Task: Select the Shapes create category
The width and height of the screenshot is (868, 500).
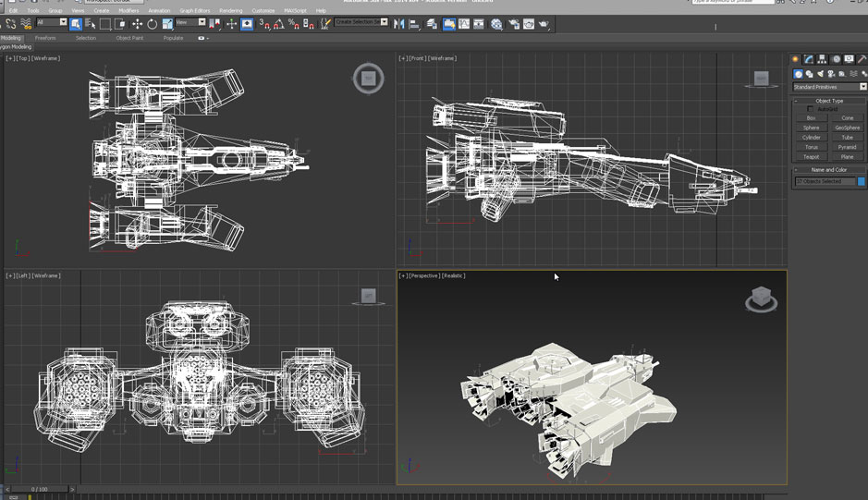Action: click(810, 74)
